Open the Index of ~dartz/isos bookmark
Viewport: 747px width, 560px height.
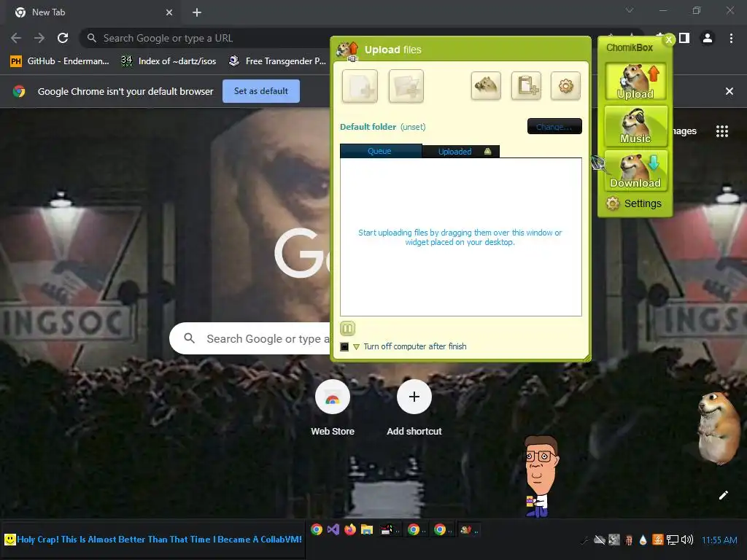pos(169,61)
